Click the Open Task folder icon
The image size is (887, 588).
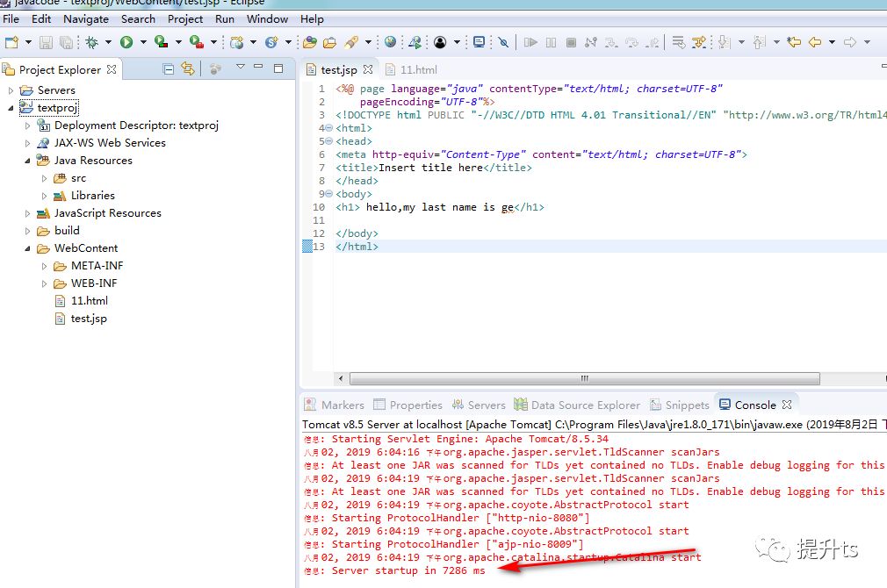coord(330,42)
